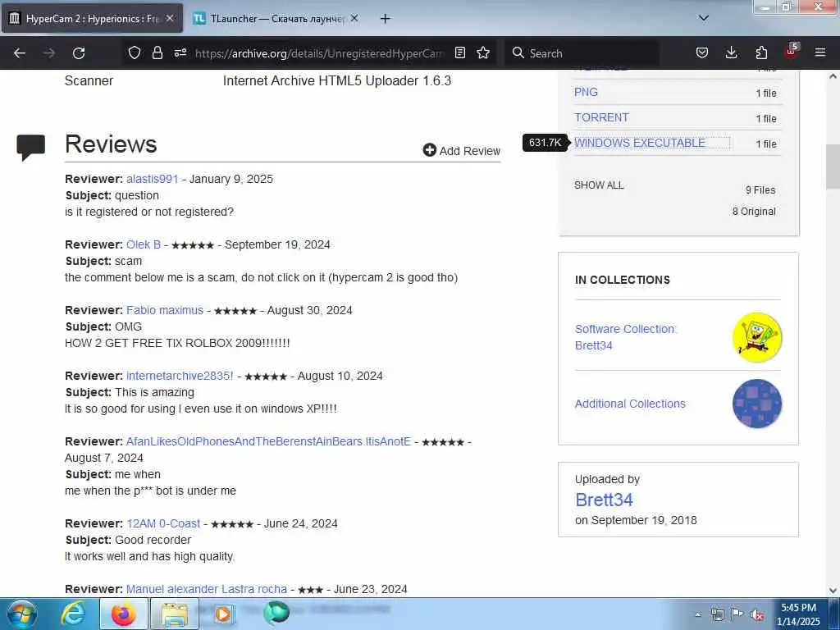Open the Pocket save icon
Image resolution: width=840 pixels, height=630 pixels.
pos(702,52)
